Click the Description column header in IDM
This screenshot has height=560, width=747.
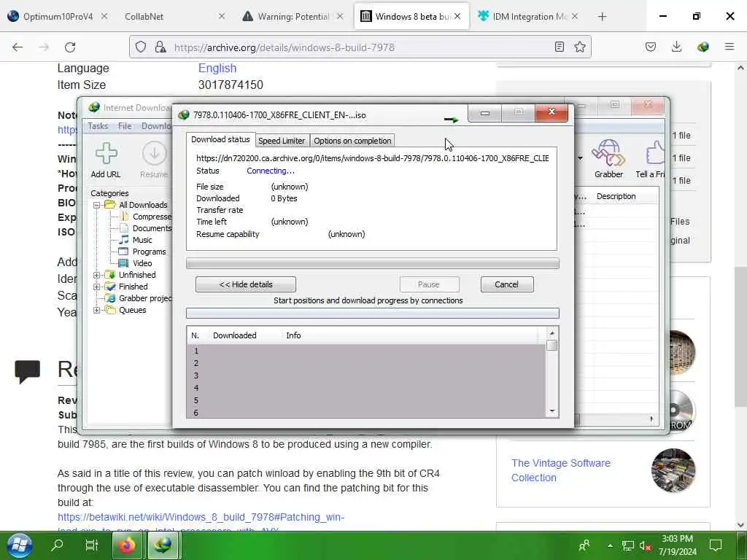[x=616, y=196]
